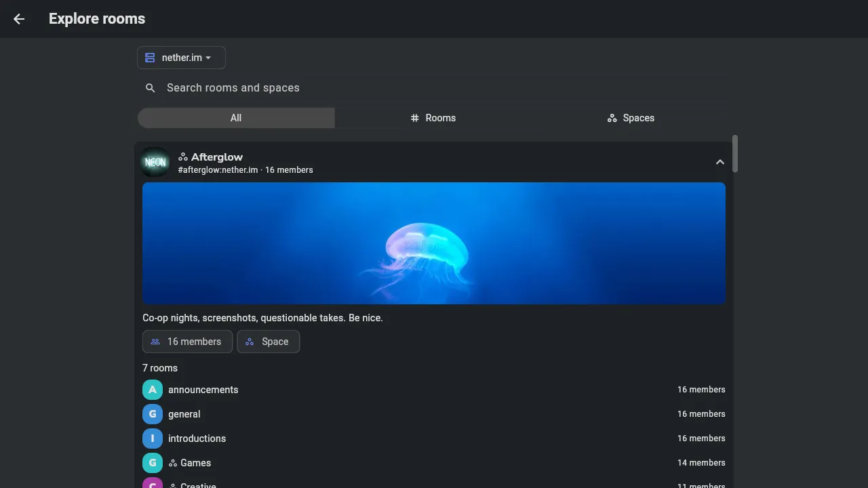
Task: Click the jellyfish banner image
Action: [434, 243]
